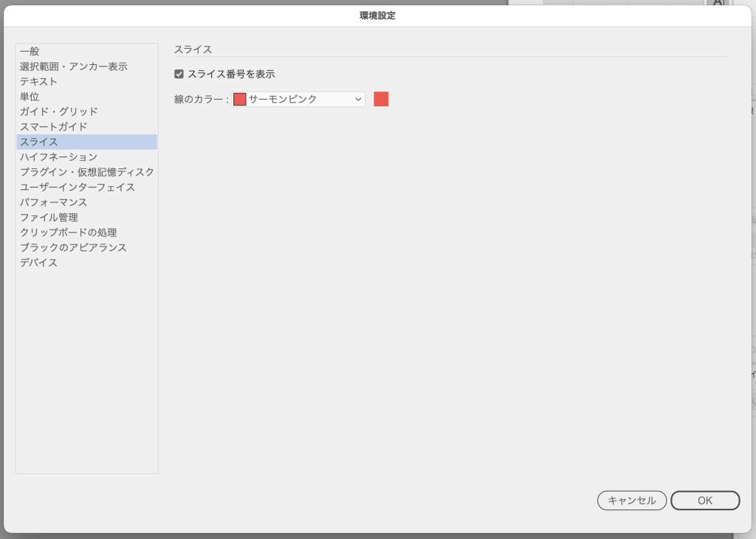Click the salmon pink color swatch

(381, 99)
